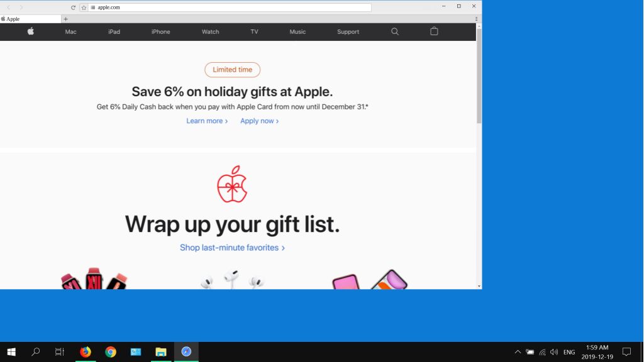Click the red gift-wrapped Apple logo

point(232,184)
